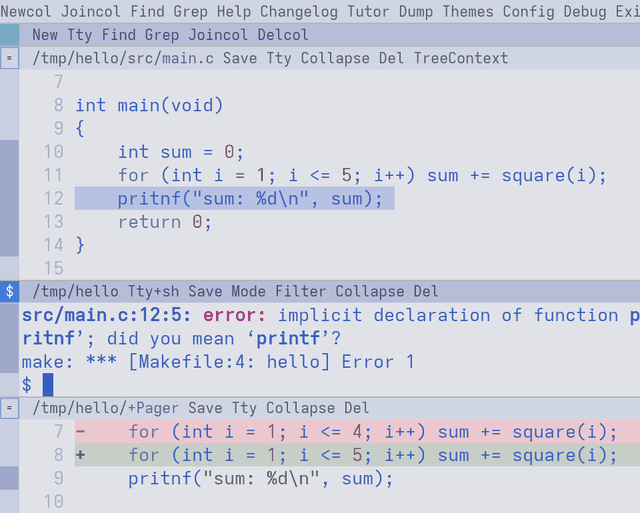Open Themes from the top menu bar
This screenshot has height=513, width=640.
pyautogui.click(x=468, y=11)
